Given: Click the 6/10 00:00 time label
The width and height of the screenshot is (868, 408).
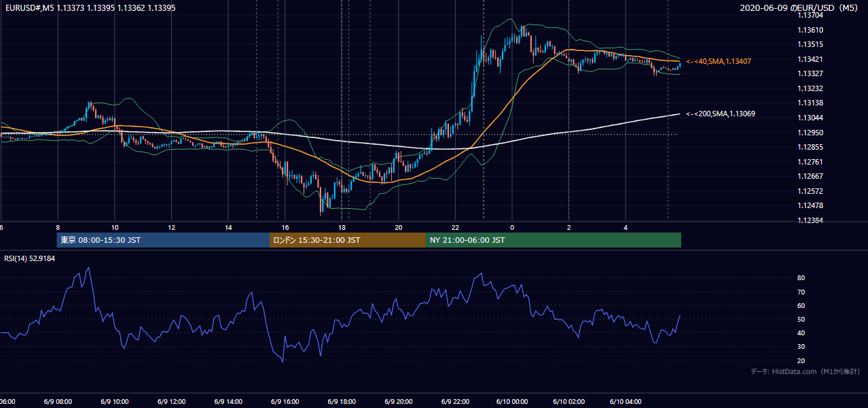Looking at the screenshot, I should pos(512,402).
